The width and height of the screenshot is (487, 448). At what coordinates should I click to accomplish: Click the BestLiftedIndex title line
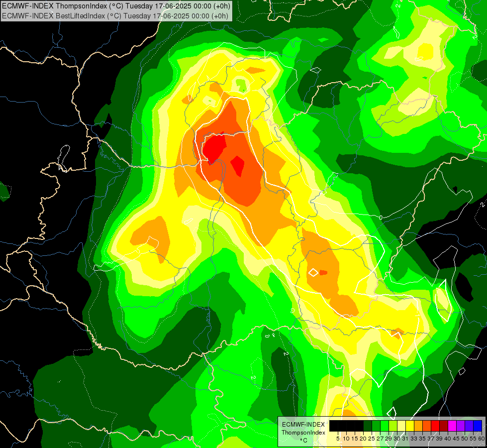tap(115, 16)
